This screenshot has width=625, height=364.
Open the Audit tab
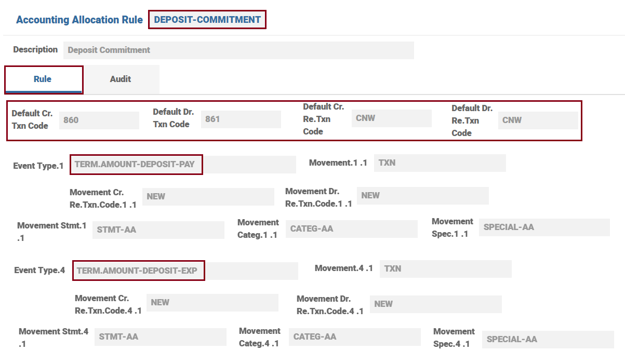tap(121, 79)
